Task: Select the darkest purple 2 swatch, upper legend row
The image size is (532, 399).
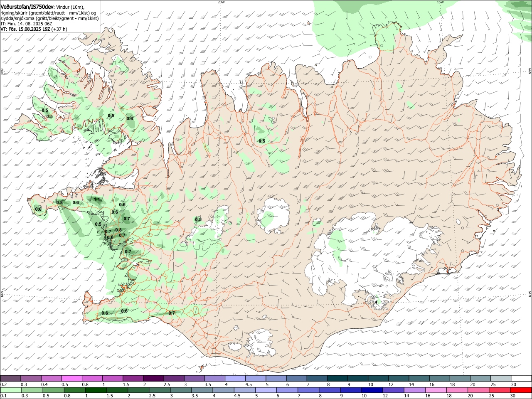Action: pyautogui.click(x=153, y=379)
